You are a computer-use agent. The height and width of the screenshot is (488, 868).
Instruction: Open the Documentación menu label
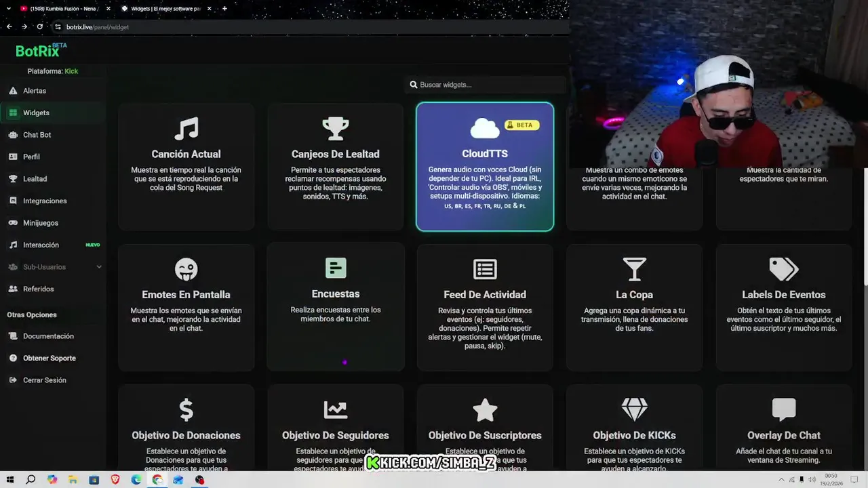coord(49,336)
